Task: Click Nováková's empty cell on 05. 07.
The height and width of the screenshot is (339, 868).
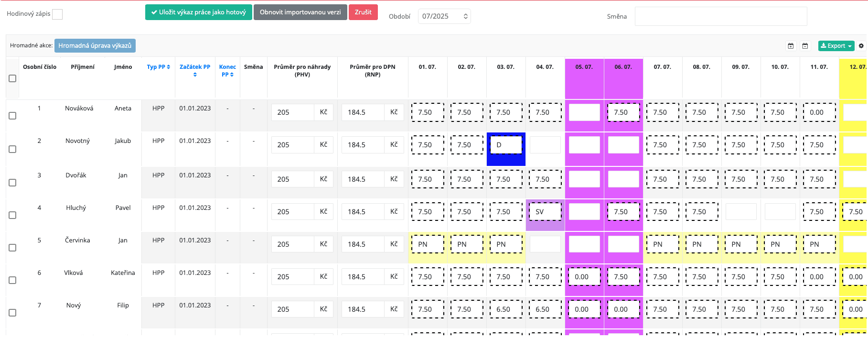Action: tap(584, 112)
